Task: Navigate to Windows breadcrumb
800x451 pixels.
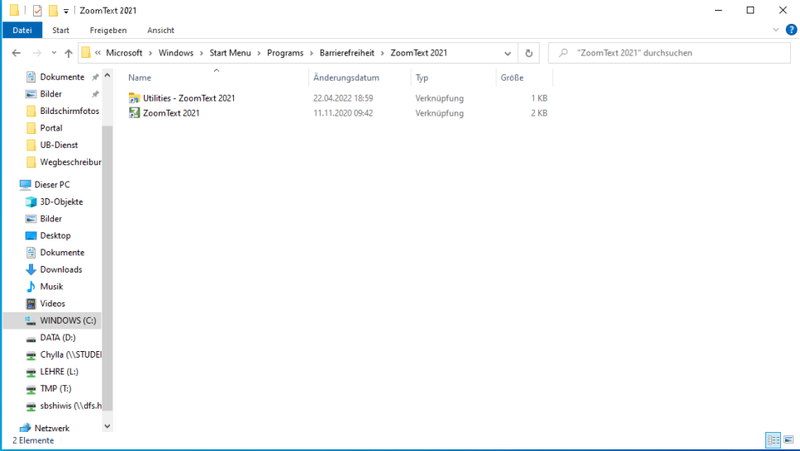Action: click(x=176, y=53)
